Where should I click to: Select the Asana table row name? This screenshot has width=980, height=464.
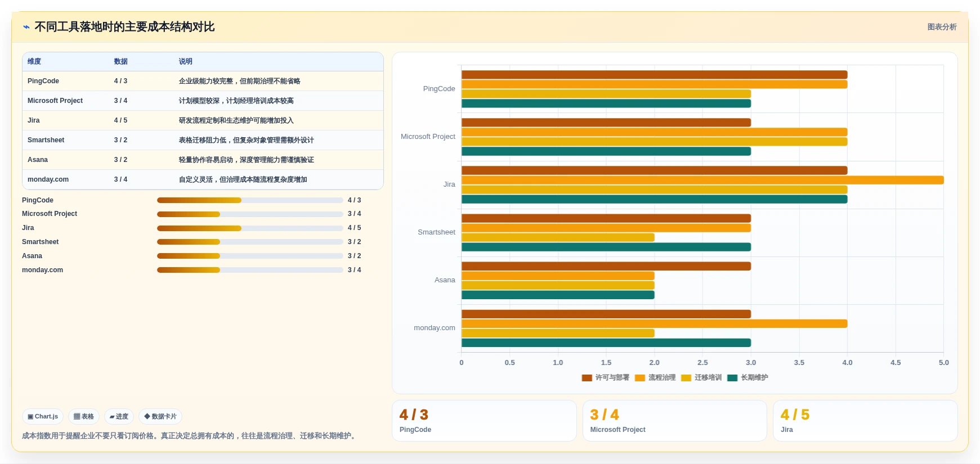[x=38, y=160]
